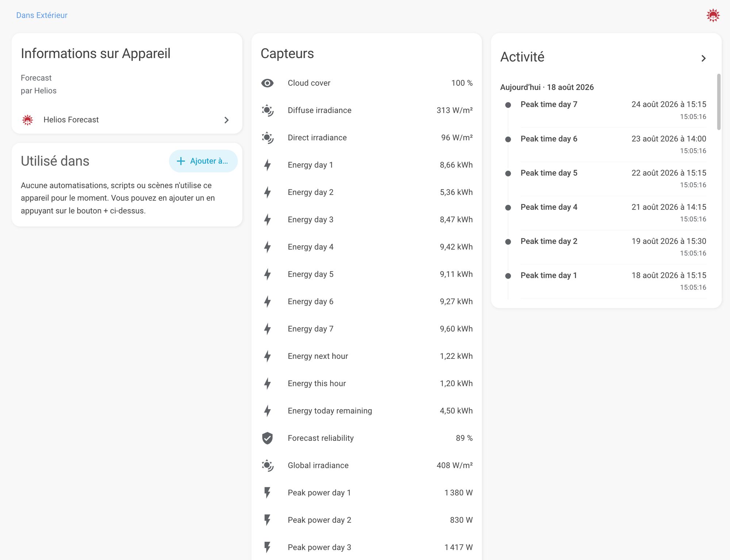Click the Energy day 6 lightning icon

268,302
